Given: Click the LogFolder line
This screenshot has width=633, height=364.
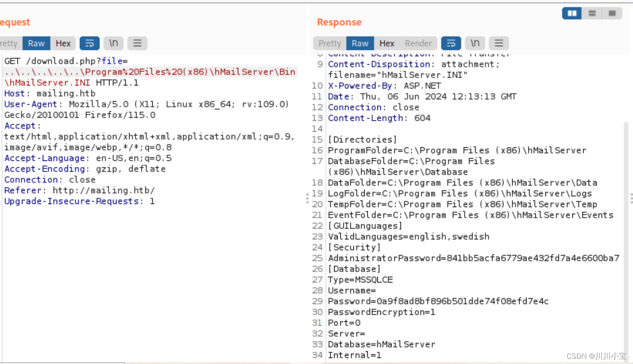Looking at the screenshot, I should (460, 194).
